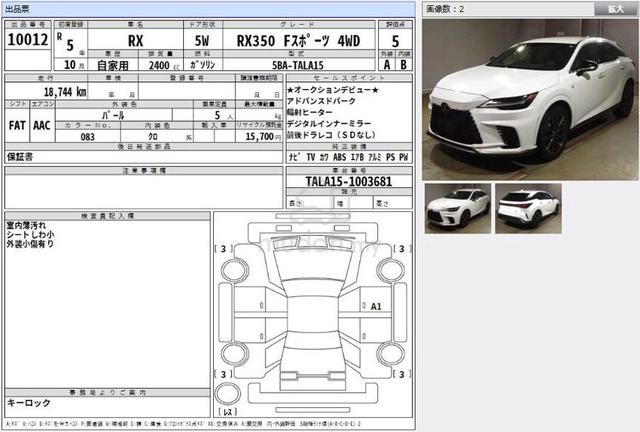Select the front-view thumbnail image
The image size is (640, 432).
click(458, 208)
